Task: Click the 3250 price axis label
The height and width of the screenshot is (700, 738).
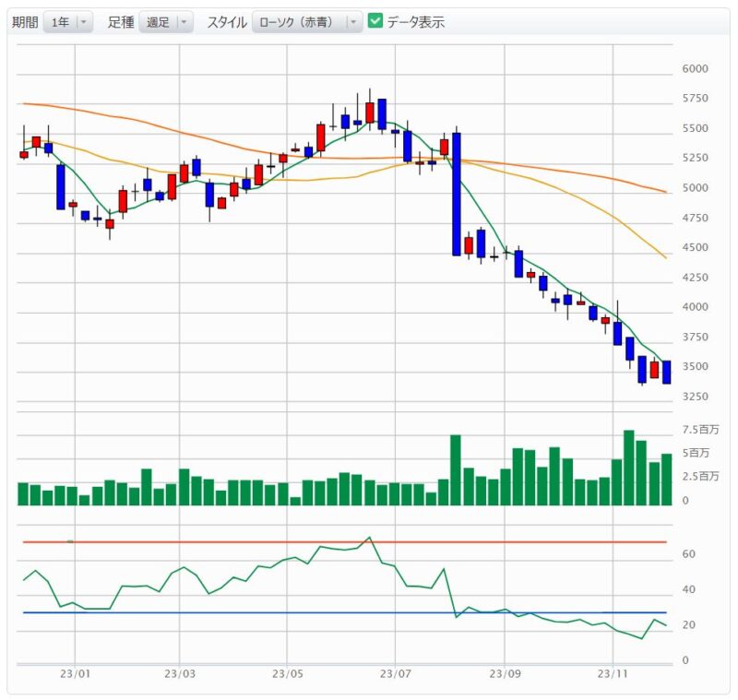Action: (696, 396)
